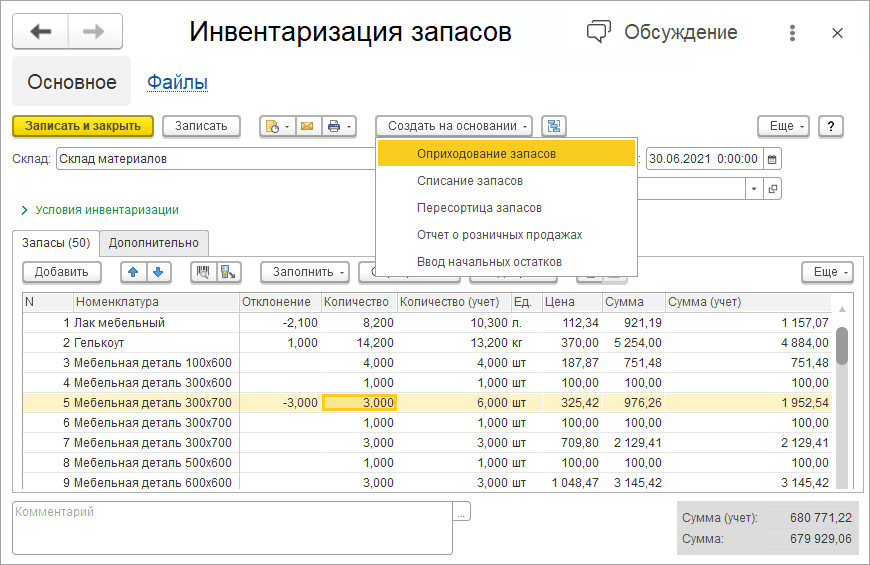
Task: Open the Обсуждение discussion panel
Action: pos(662,32)
